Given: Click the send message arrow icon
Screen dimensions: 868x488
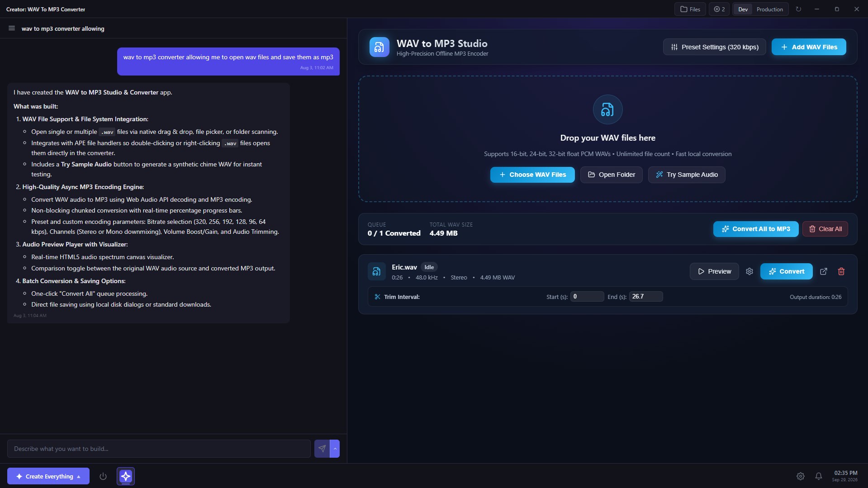Looking at the screenshot, I should pos(322,449).
